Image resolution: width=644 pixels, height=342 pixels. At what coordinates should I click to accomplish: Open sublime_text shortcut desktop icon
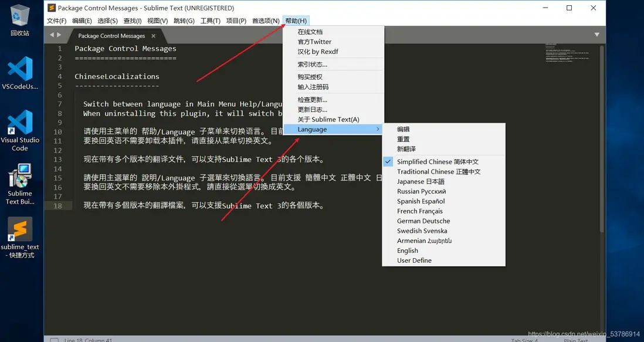(x=20, y=238)
